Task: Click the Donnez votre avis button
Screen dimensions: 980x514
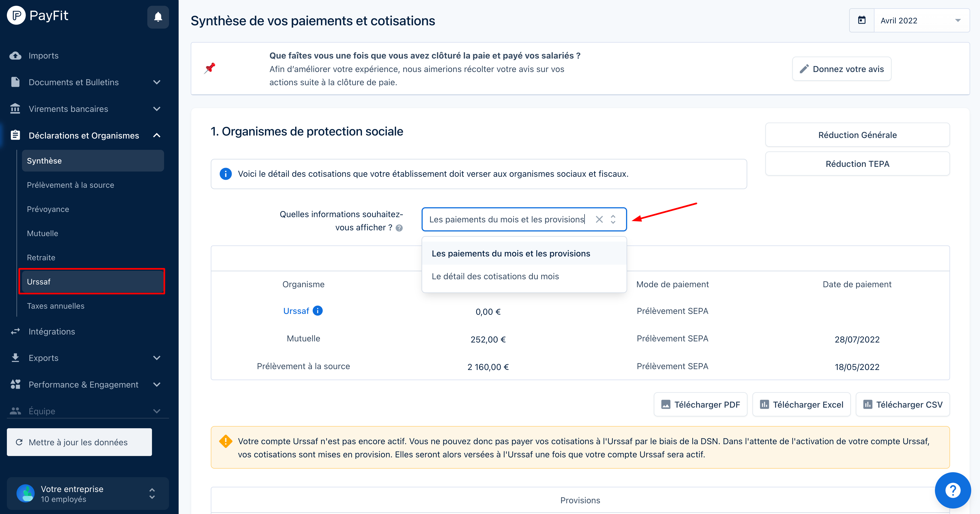Action: point(841,69)
